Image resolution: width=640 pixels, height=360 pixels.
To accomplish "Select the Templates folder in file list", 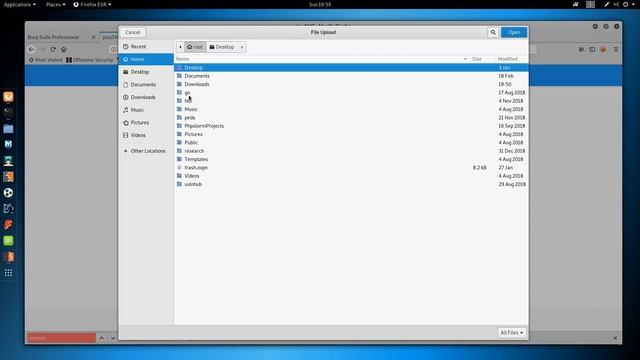I will [x=351, y=159].
